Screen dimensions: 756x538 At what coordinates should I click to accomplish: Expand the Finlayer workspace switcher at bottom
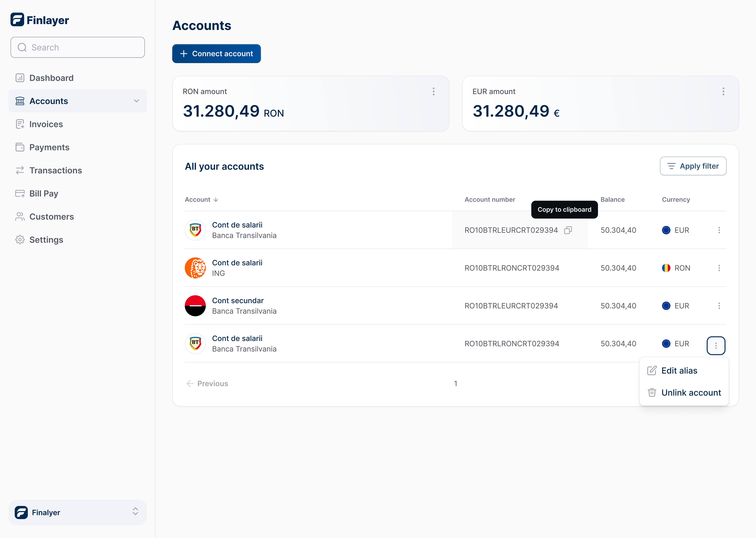point(135,512)
